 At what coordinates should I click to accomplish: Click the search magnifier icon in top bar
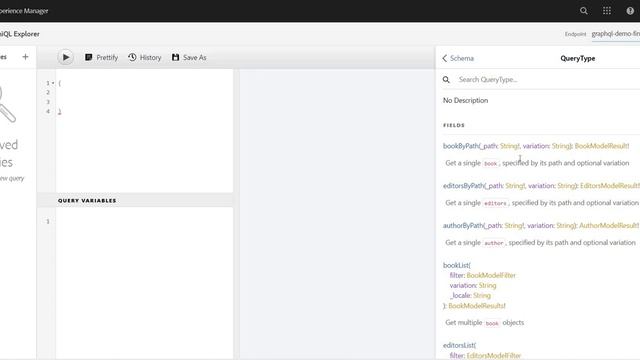click(x=584, y=11)
